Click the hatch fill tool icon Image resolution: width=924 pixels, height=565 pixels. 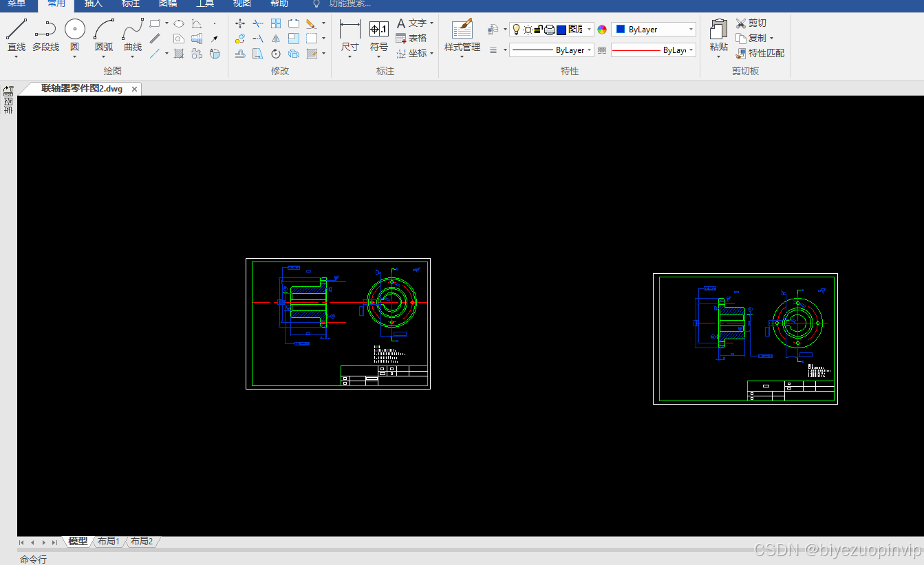pyautogui.click(x=178, y=53)
